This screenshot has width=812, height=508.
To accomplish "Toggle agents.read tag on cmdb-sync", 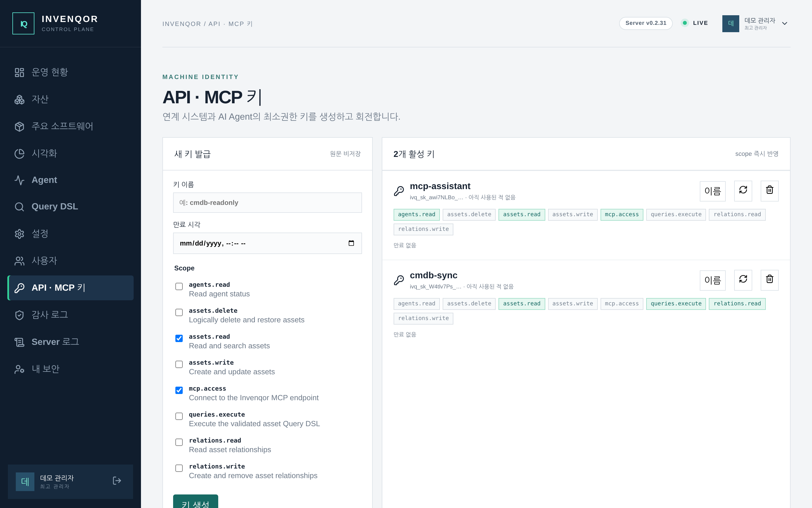I will point(416,304).
